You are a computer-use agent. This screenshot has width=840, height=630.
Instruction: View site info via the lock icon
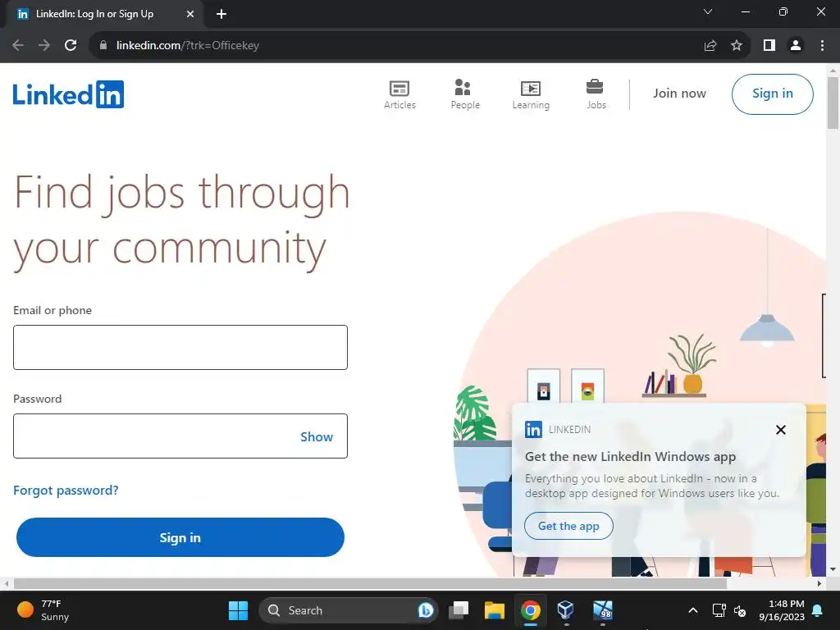[x=103, y=45]
